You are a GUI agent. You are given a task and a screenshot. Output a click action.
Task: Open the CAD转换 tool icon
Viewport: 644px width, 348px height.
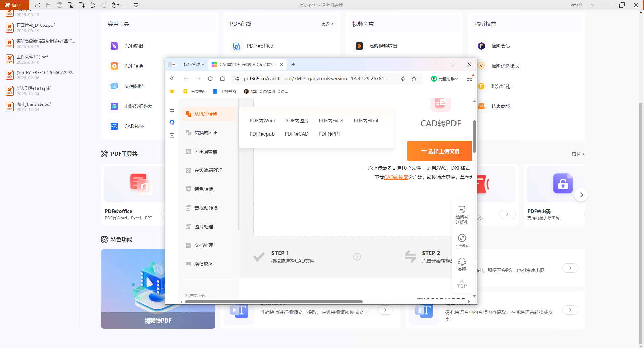pyautogui.click(x=114, y=126)
